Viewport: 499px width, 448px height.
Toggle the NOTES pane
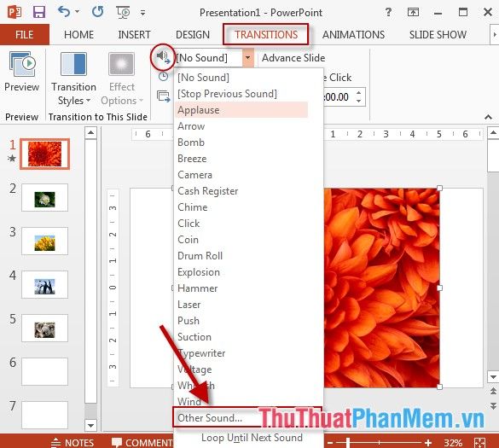pyautogui.click(x=73, y=442)
